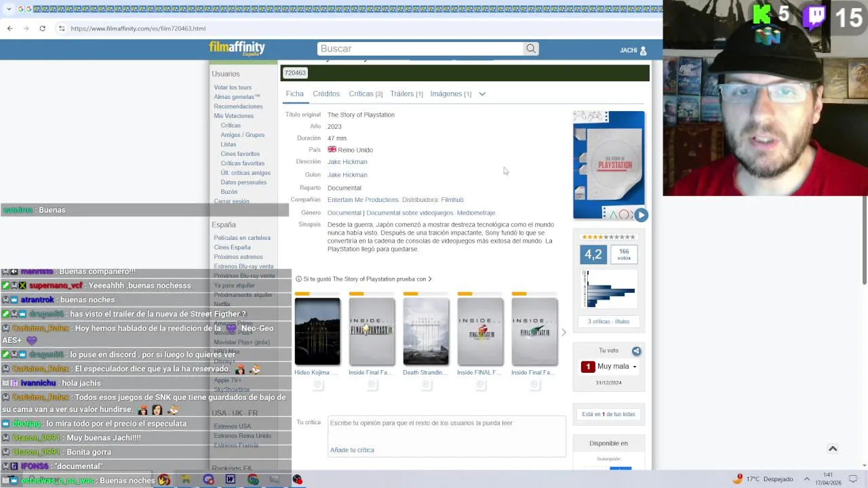
Task: Click Añade tu crítica link
Action: tap(352, 450)
